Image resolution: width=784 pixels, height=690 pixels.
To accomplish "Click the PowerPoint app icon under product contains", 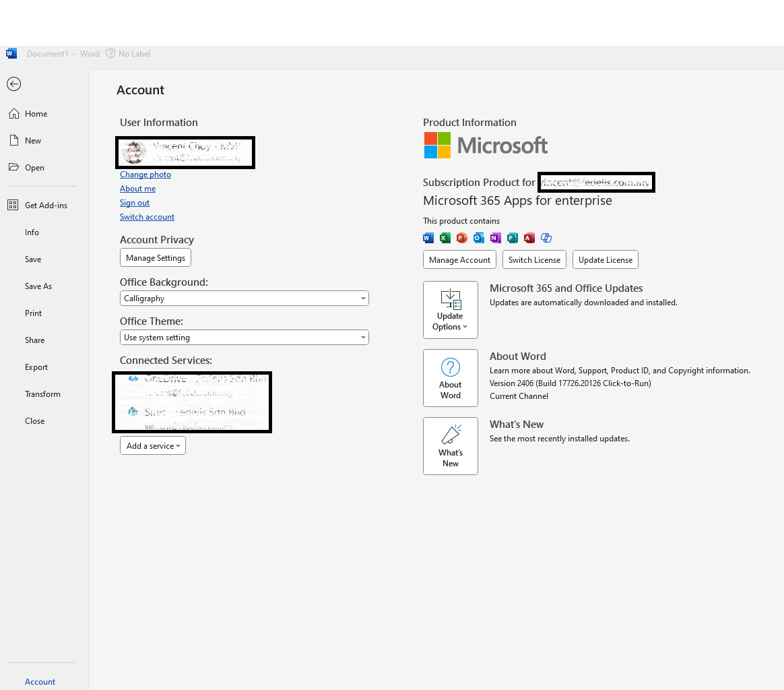I will [462, 238].
